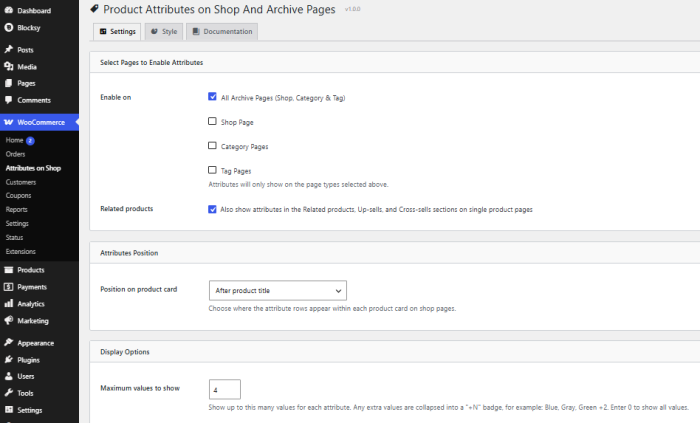The height and width of the screenshot is (423, 700).
Task: Open the Analytics menu link
Action: point(31,304)
